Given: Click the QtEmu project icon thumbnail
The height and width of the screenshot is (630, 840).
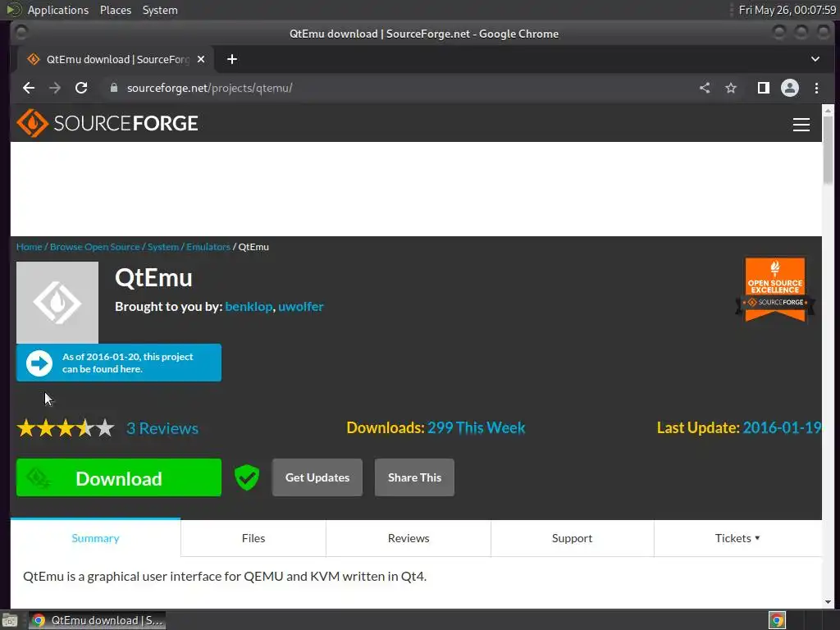Looking at the screenshot, I should (57, 303).
